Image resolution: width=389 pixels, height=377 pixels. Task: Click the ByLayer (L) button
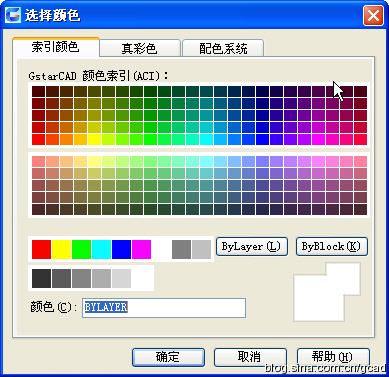pyautogui.click(x=252, y=247)
